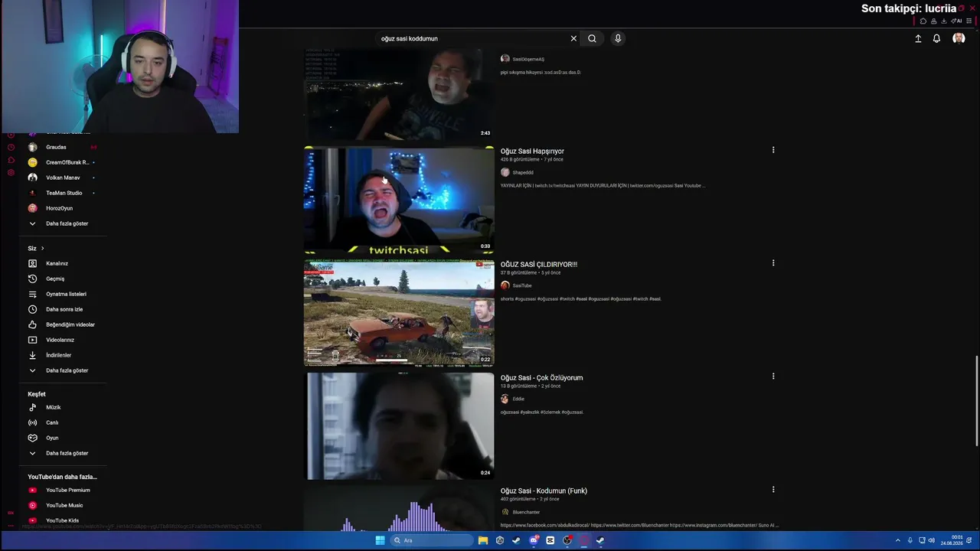The image size is (980, 551).
Task: Expand the "Siz" section chevron
Action: tap(42, 248)
